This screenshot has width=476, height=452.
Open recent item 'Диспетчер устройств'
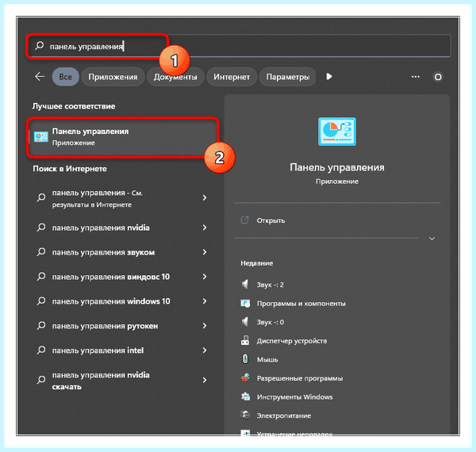pos(292,341)
